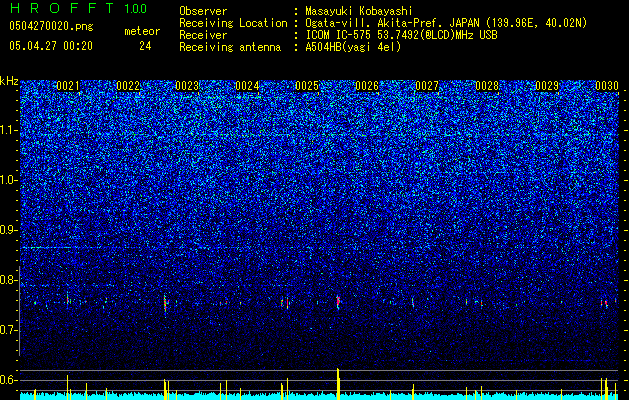Click the 0022 time marker
Image resolution: width=629 pixels, height=400 pixels.
(x=128, y=86)
